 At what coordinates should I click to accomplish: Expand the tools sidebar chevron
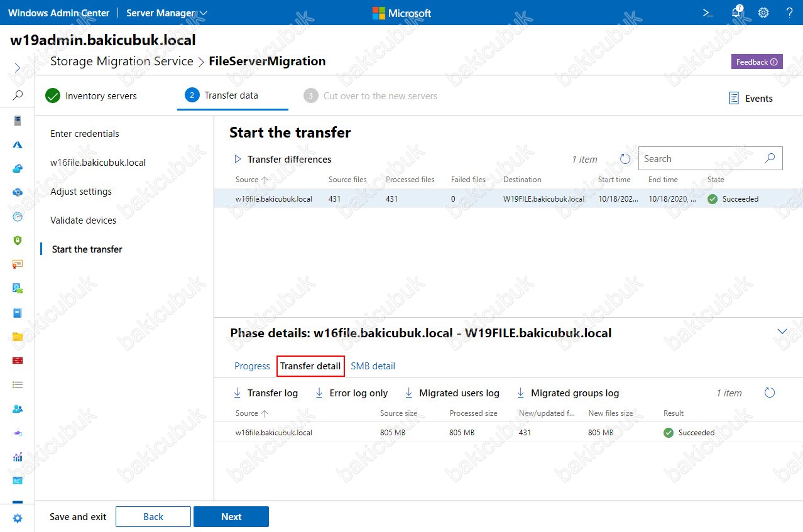point(18,67)
